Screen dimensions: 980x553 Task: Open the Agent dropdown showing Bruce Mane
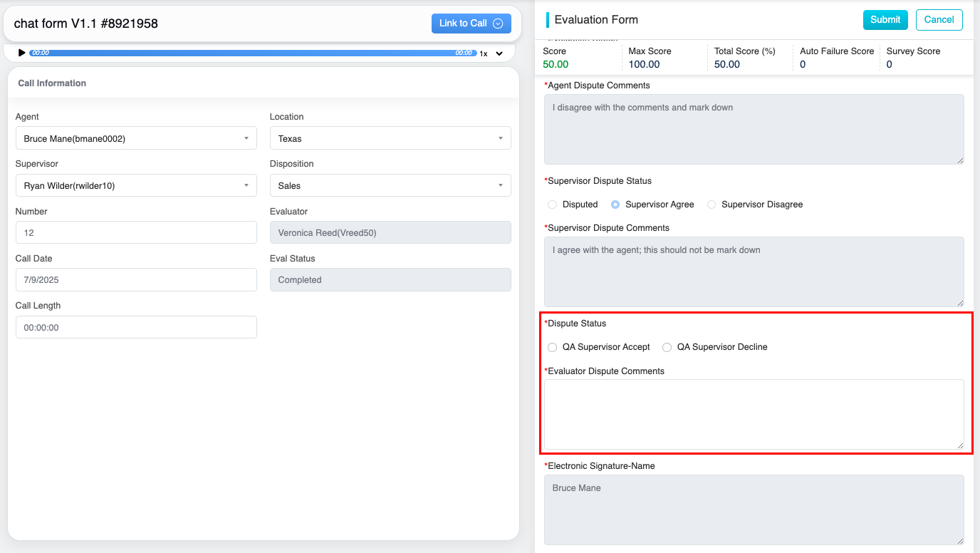coord(135,138)
